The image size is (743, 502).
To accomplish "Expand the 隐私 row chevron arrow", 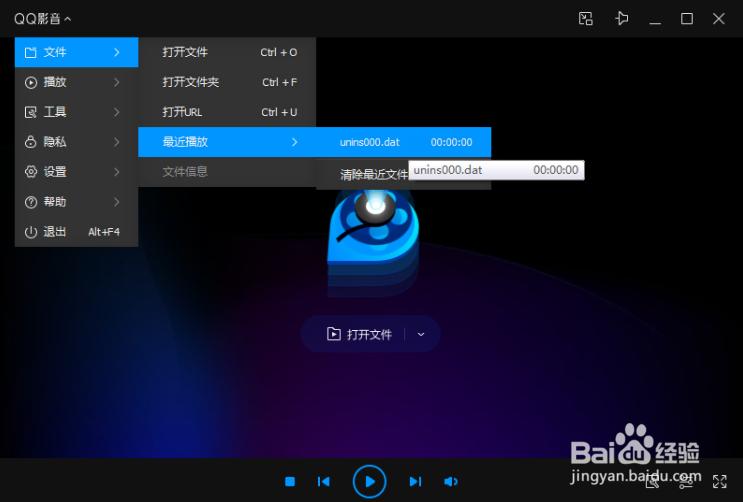I will pyautogui.click(x=117, y=142).
